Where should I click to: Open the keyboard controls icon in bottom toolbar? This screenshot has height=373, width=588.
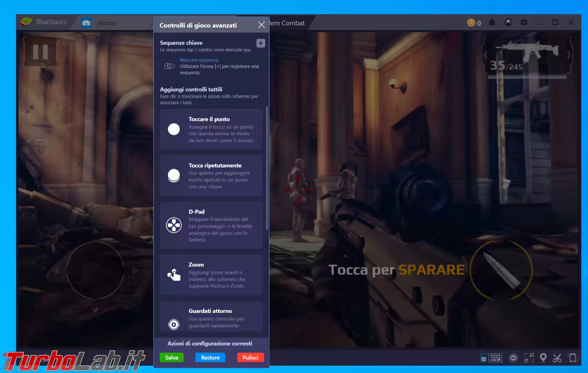click(495, 358)
